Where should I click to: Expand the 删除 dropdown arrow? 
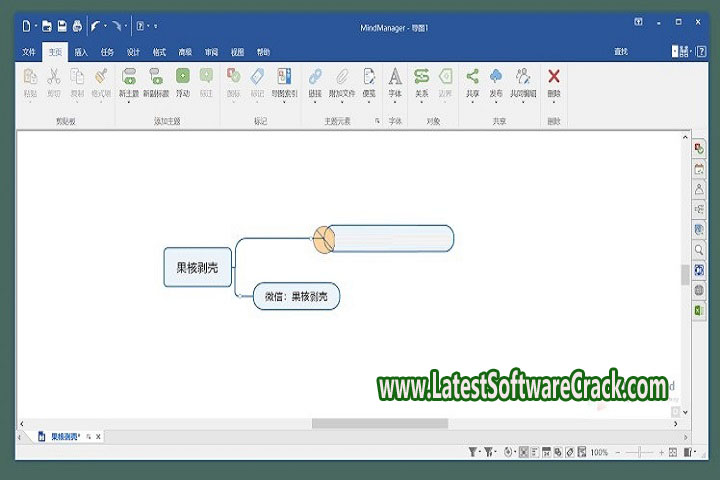(554, 102)
